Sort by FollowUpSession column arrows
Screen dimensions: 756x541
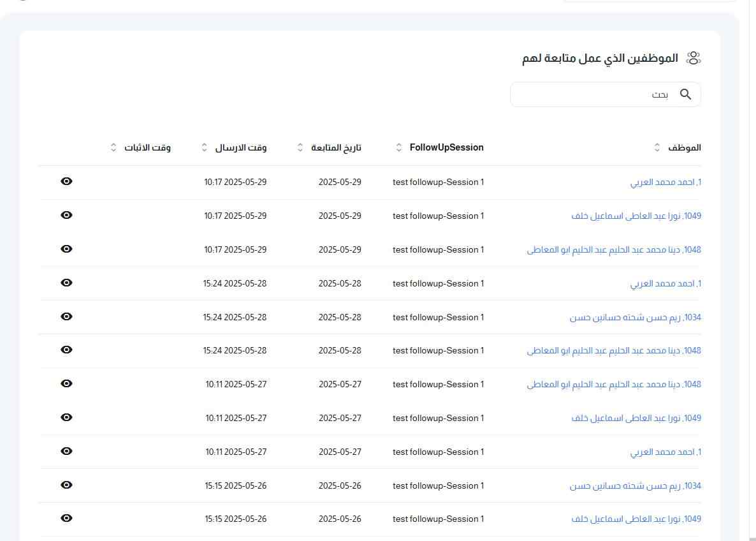pyautogui.click(x=399, y=147)
